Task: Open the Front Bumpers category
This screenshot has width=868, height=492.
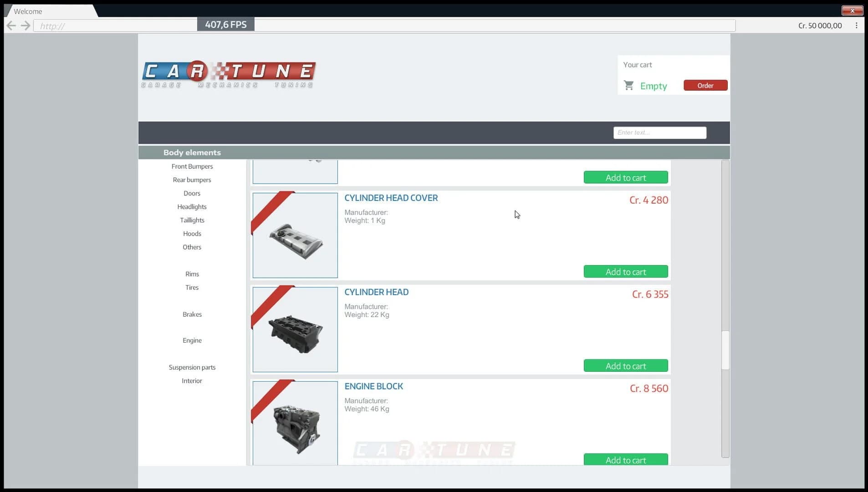Action: [192, 166]
